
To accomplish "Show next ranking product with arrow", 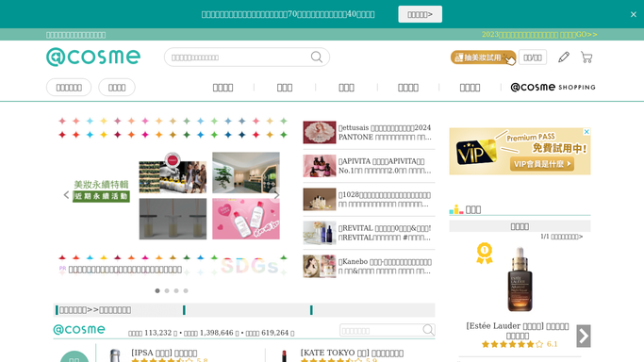I will coord(584,337).
